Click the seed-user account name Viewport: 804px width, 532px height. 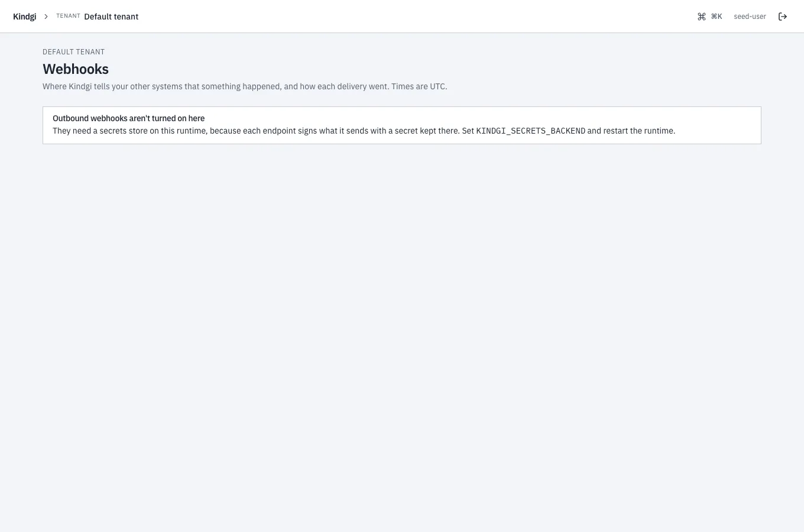pos(750,17)
